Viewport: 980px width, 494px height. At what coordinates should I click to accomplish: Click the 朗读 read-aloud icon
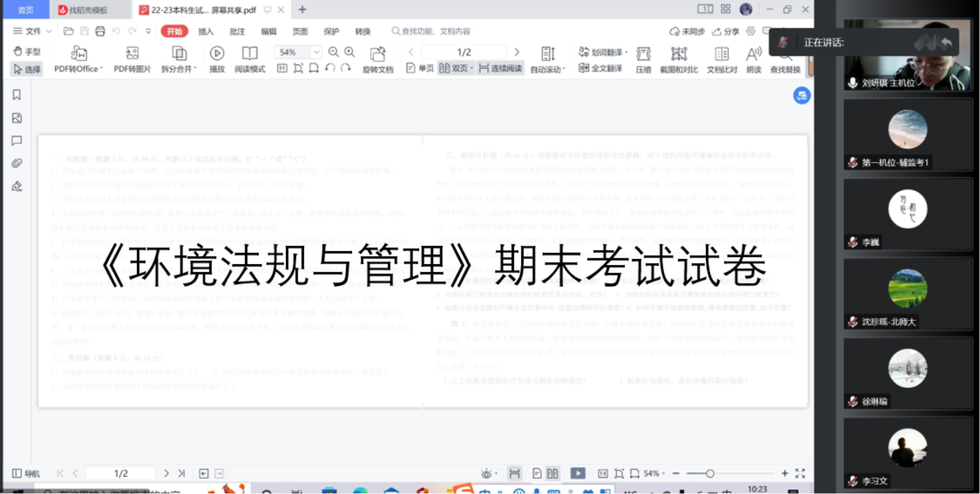[x=753, y=54]
